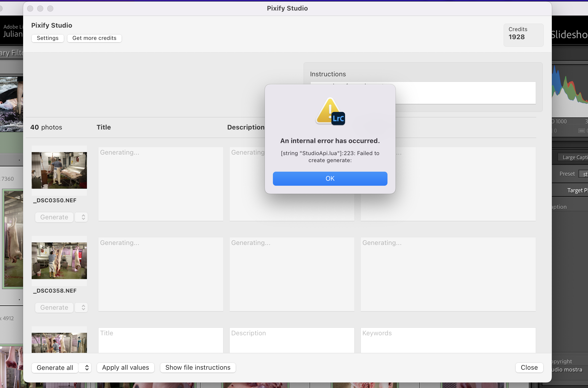Click Get more credits
This screenshot has height=388, width=588.
tap(94, 38)
